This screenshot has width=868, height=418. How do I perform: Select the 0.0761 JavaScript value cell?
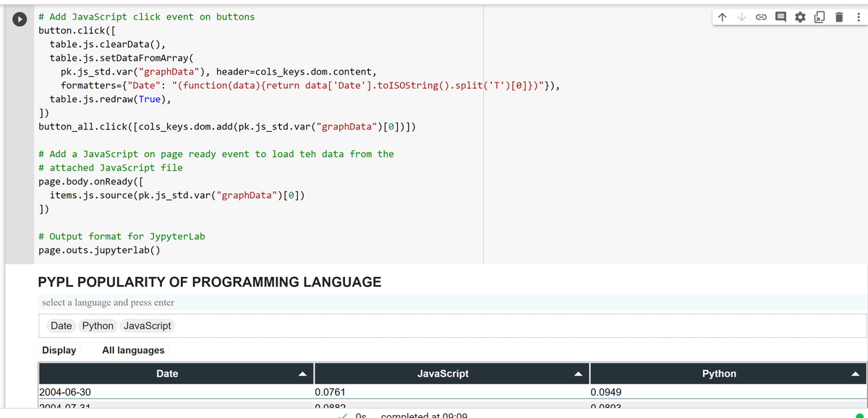click(451, 392)
